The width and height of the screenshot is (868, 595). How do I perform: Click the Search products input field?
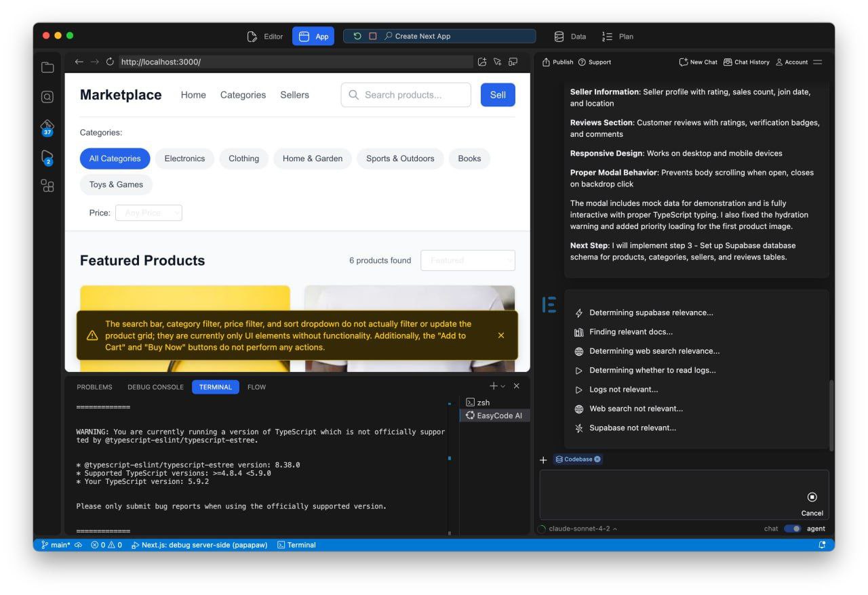pyautogui.click(x=406, y=95)
